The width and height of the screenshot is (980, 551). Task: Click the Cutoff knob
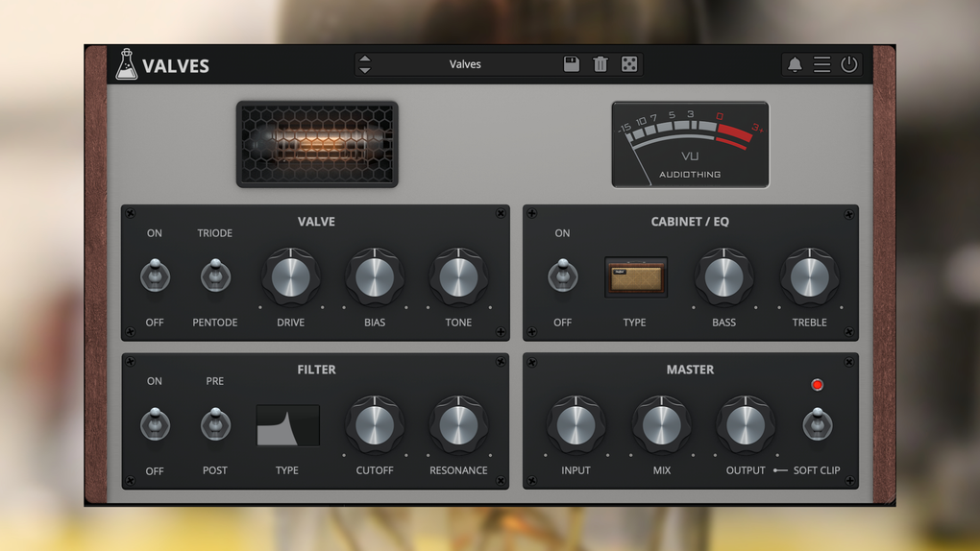[375, 425]
